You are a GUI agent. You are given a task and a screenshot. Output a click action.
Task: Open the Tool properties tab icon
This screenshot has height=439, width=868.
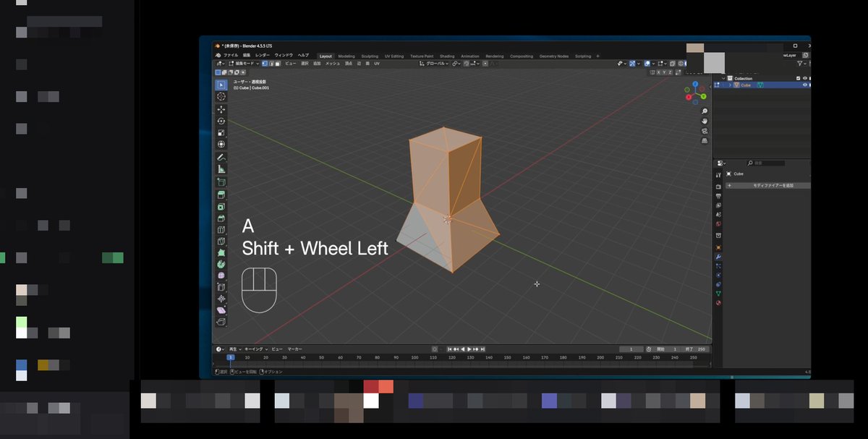[718, 174]
